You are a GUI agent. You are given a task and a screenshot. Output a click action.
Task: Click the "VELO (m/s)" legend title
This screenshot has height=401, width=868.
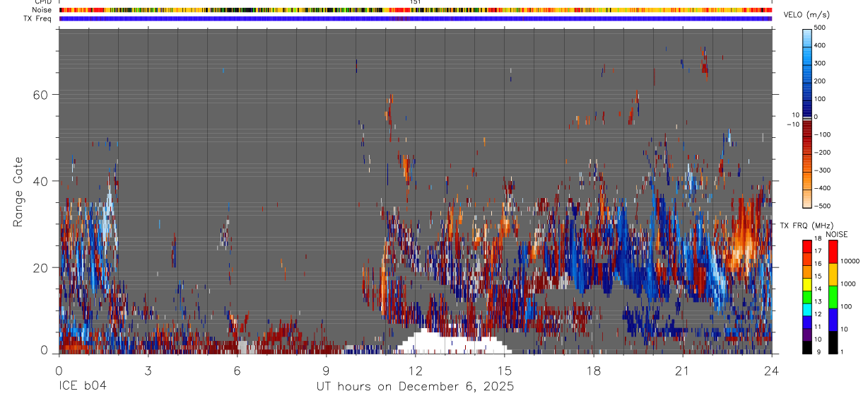[805, 16]
